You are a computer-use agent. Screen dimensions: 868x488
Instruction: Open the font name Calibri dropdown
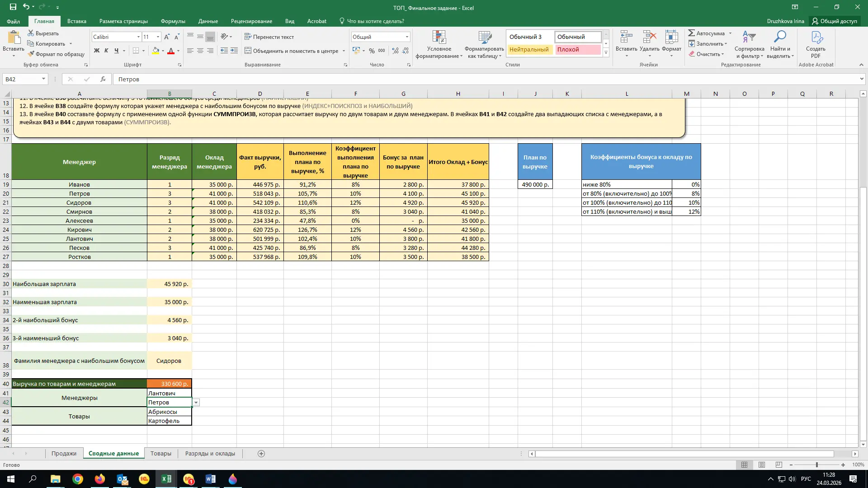point(138,37)
